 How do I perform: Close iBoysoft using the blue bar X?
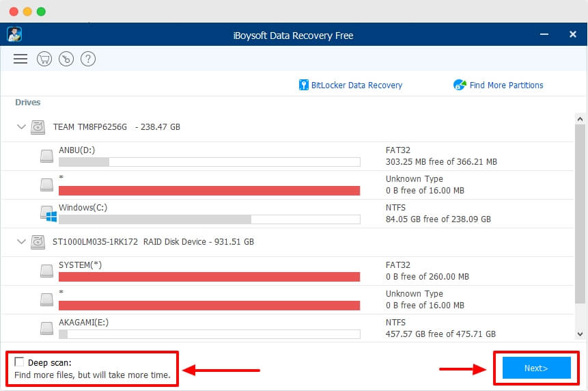pyautogui.click(x=572, y=35)
